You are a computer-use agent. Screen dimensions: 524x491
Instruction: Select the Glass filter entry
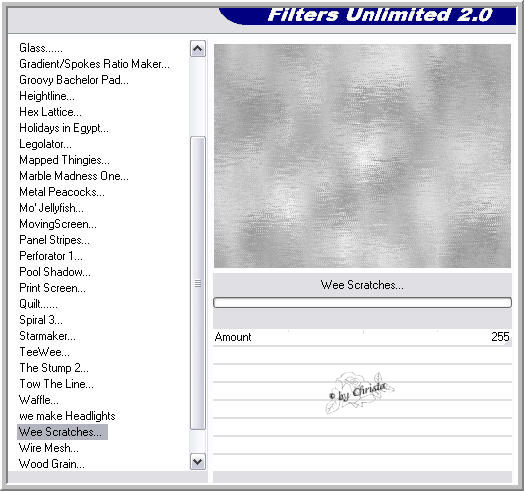41,48
